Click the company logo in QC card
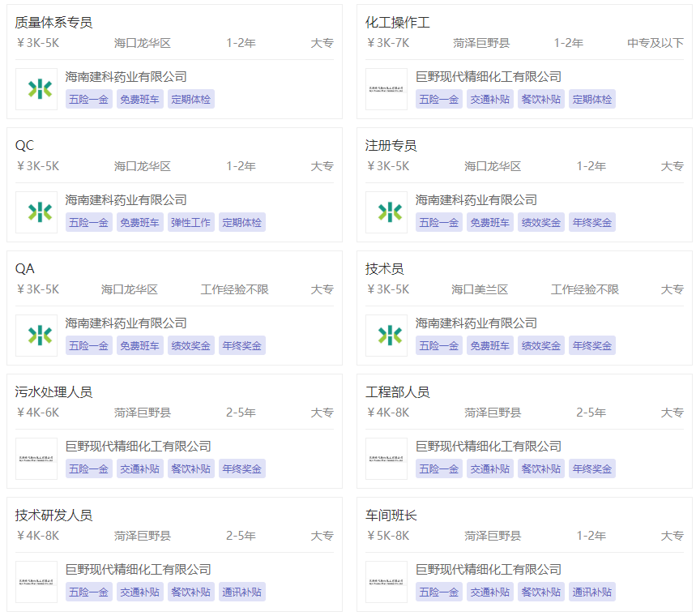This screenshot has width=696, height=616. [36, 212]
